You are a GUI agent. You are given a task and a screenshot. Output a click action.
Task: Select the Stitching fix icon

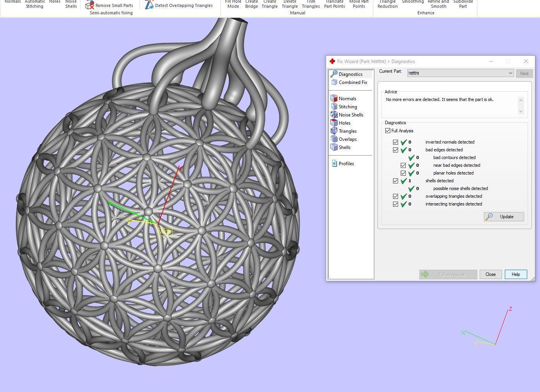coord(334,106)
